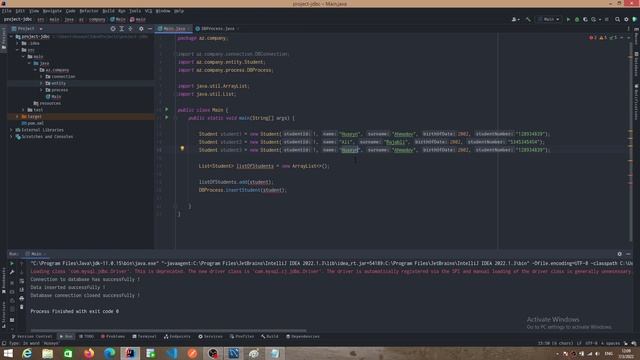This screenshot has height=360, width=640.
Task: Collapse the project-jdbc root node
Action: [11, 37]
